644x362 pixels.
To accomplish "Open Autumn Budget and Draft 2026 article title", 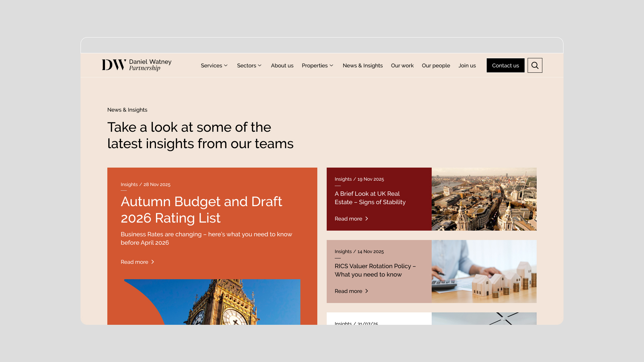I will [201, 209].
